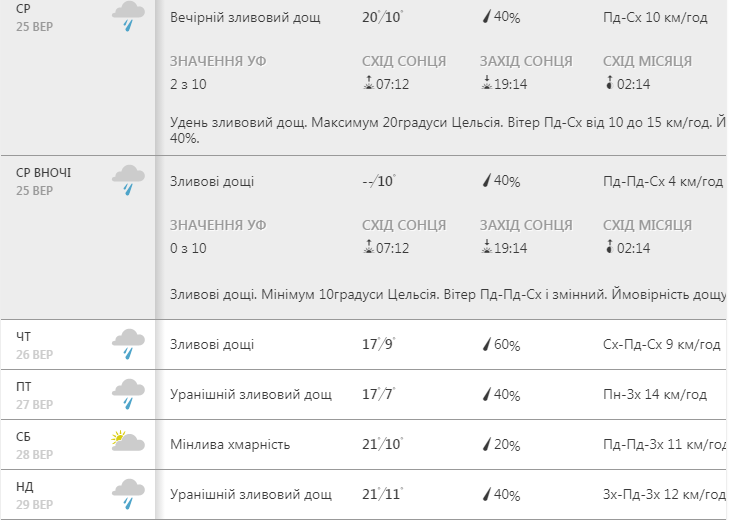The height and width of the screenshot is (520, 730).
Task: Click the rain cloud icon for 25 ВЕР daytime
Action: (x=128, y=16)
